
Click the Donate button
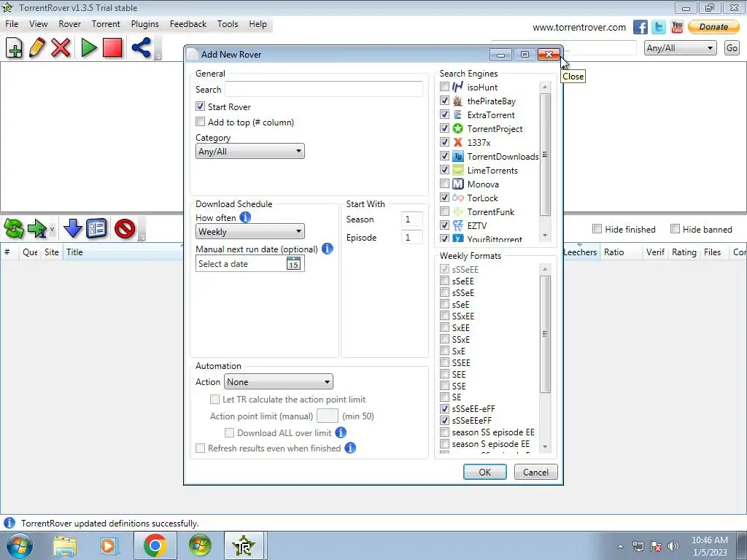[713, 27]
